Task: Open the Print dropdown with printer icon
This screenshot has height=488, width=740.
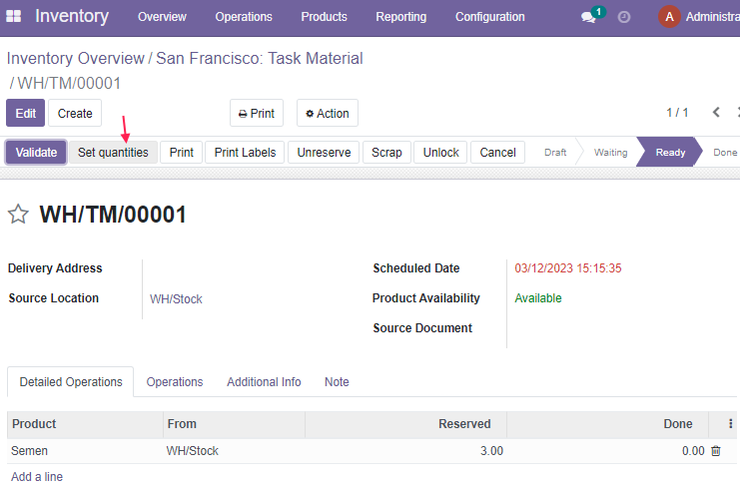Action: click(257, 113)
